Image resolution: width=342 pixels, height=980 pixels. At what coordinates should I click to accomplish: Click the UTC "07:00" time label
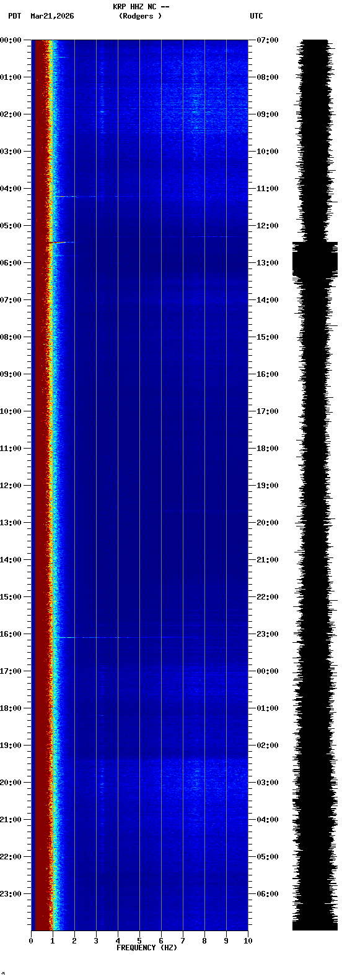(268, 40)
